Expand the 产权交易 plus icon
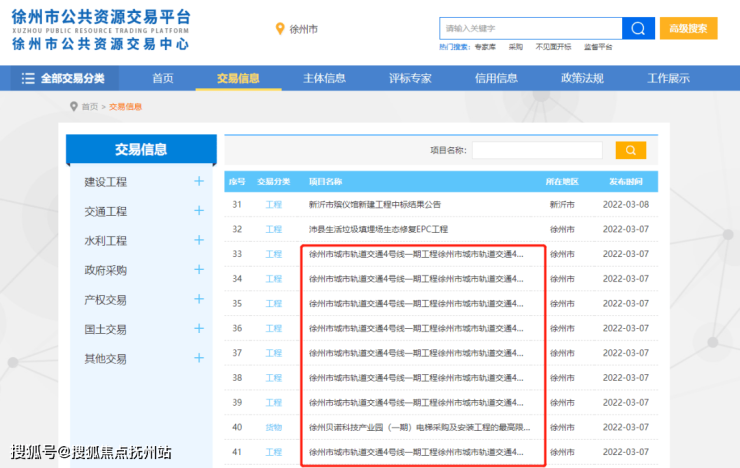This screenshot has height=468, width=740. [199, 300]
